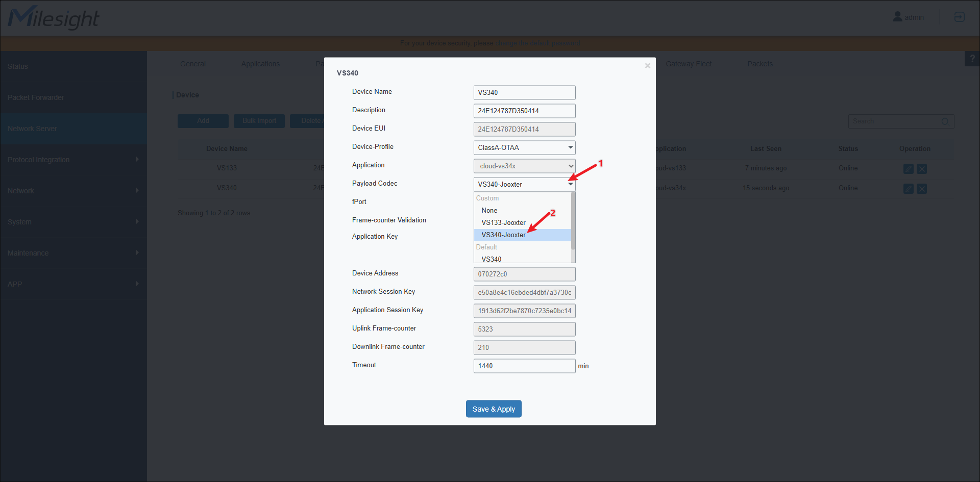980x482 pixels.
Task: Click the help question mark icon
Action: [972, 59]
